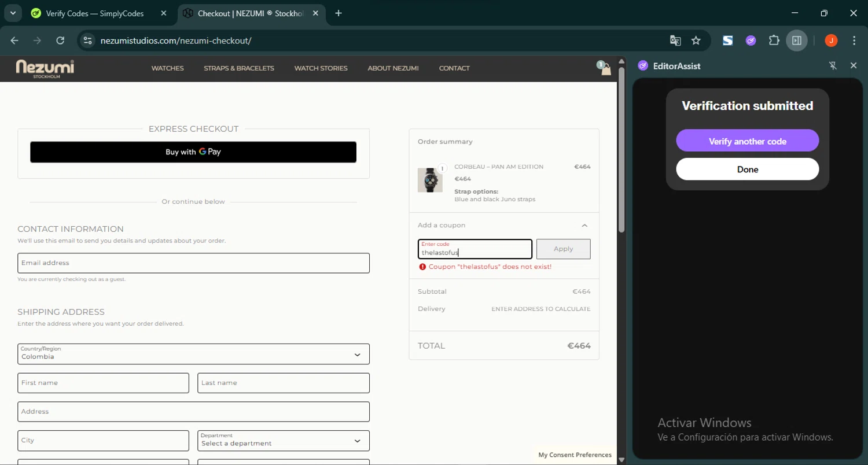Open the SimplyCodes extension icon

click(x=727, y=40)
